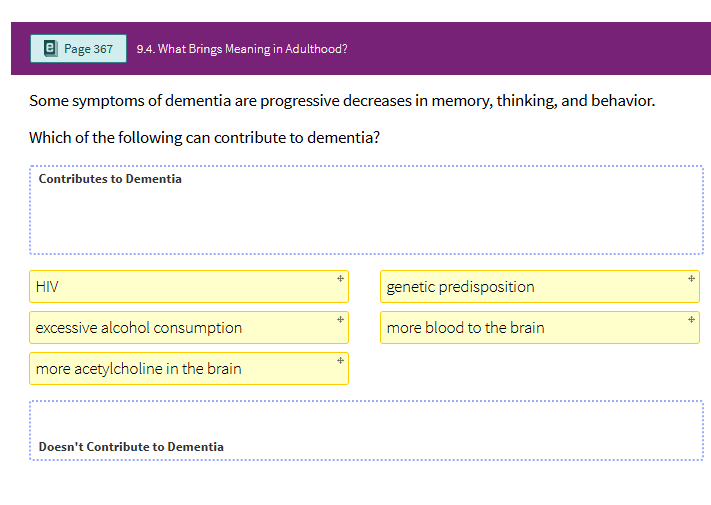Click the 'Doesn't Contribute to Dementia' category heading
Image resolution: width=711 pixels, height=505 pixels.
point(131,447)
